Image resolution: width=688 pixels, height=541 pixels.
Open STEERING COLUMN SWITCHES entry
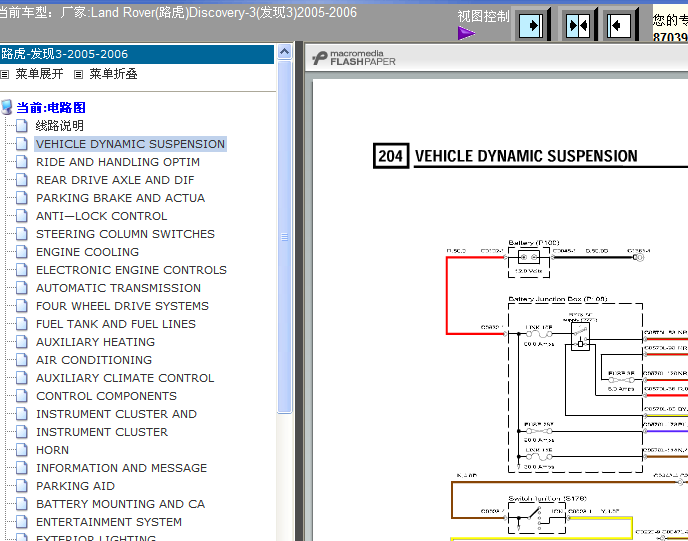(125, 234)
